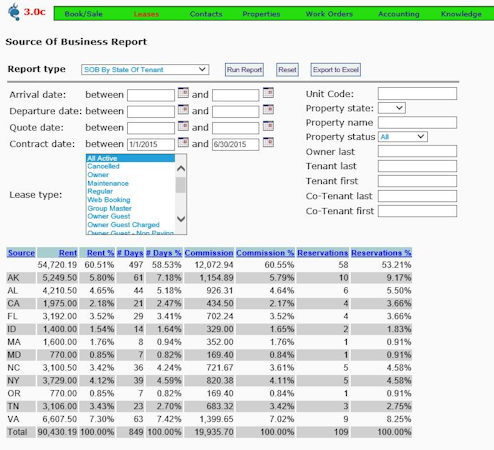
Task: Sort table by Source column
Action: point(21,253)
